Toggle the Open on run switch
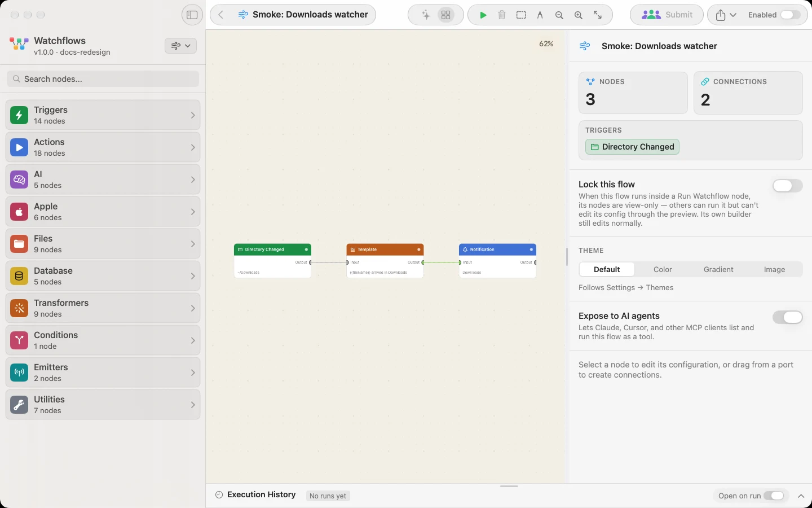 (x=774, y=496)
